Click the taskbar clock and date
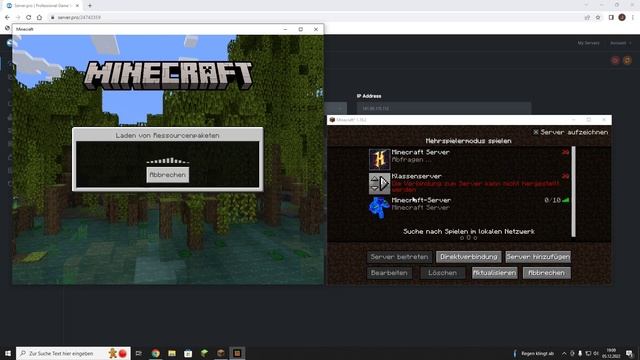The height and width of the screenshot is (360, 640). click(611, 353)
